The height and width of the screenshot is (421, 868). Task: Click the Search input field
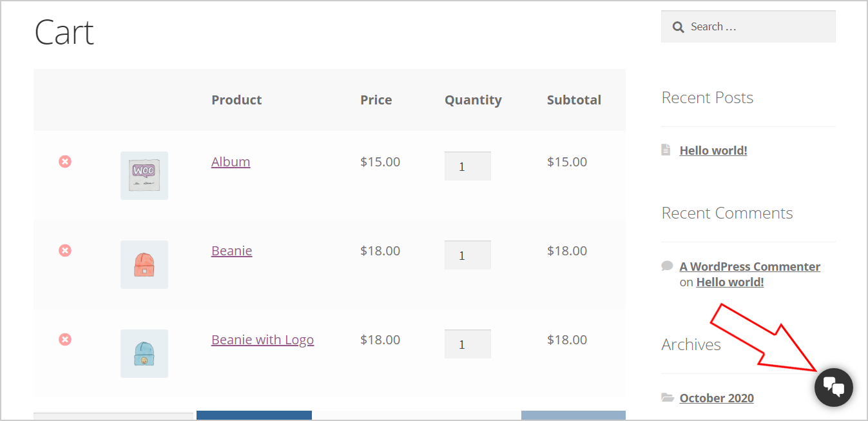(757, 27)
